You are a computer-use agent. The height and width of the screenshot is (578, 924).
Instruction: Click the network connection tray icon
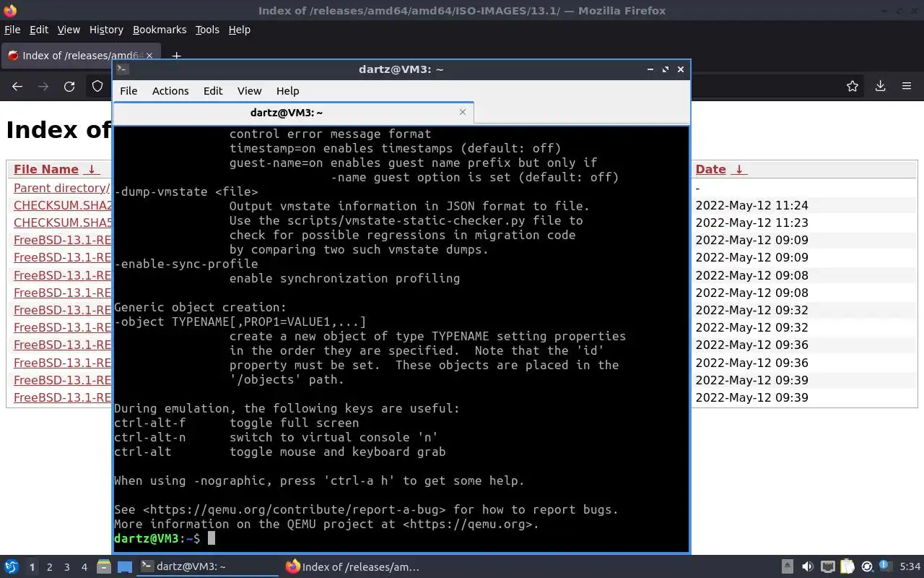click(x=828, y=567)
